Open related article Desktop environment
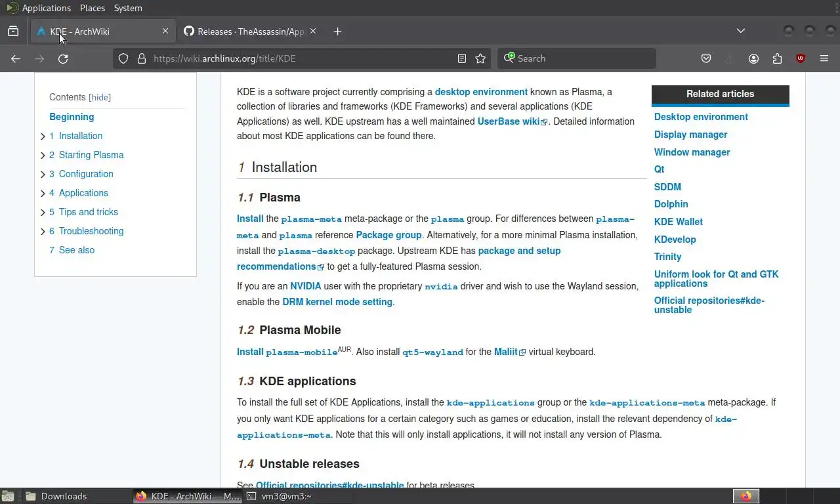 click(701, 117)
